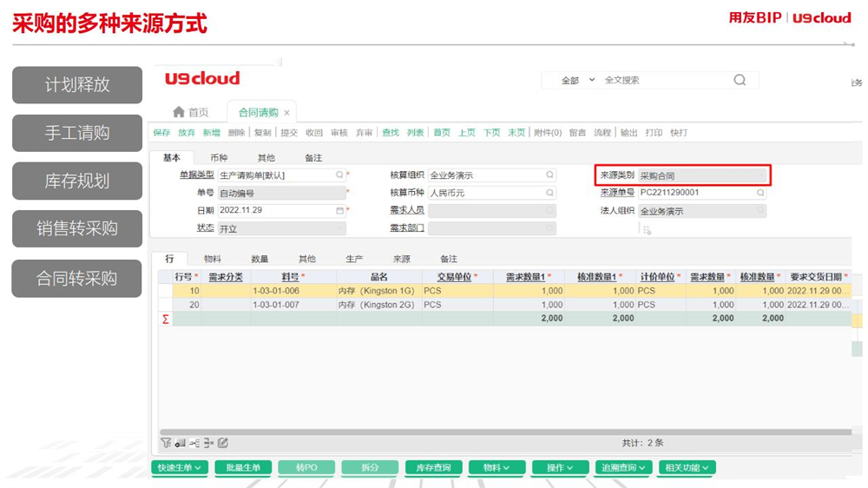Select cell 1-03-01-006 in row 10
Screen dimensions: 868x488
coord(293,290)
